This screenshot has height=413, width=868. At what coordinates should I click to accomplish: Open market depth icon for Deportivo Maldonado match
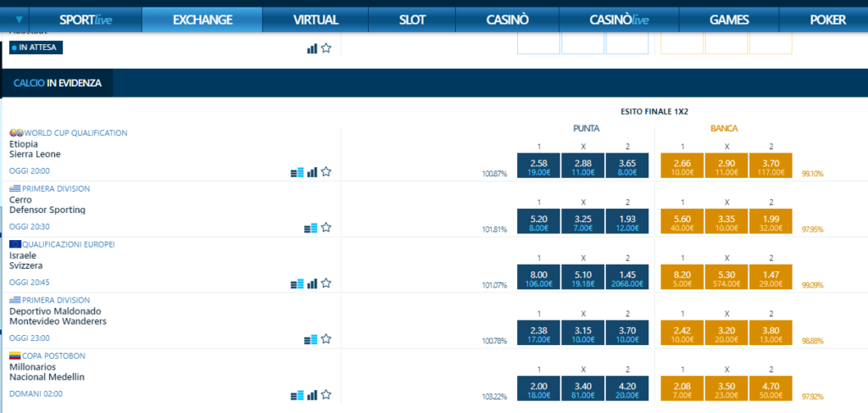point(310,340)
